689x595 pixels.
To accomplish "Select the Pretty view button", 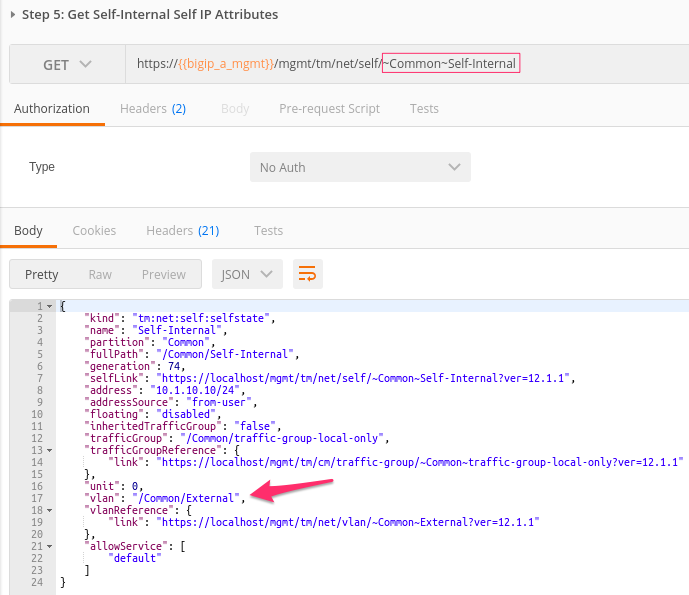I will point(42,275).
